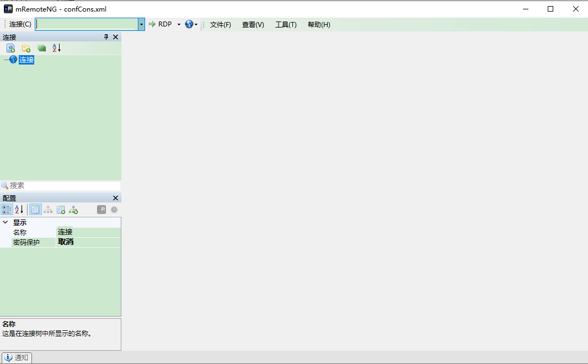Click the gray circle host status icon
Image resolution: width=588 pixels, height=364 pixels.
(114, 210)
